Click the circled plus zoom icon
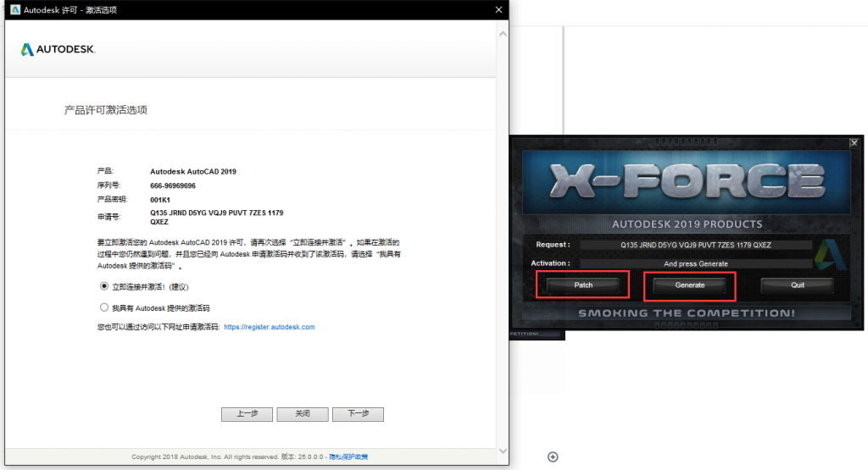The image size is (868, 470). (x=553, y=457)
